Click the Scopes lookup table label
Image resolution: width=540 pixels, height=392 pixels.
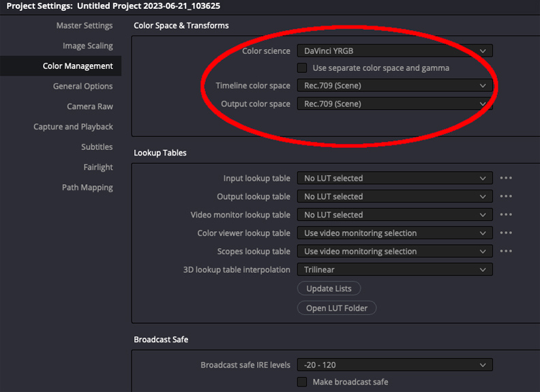[x=254, y=251]
